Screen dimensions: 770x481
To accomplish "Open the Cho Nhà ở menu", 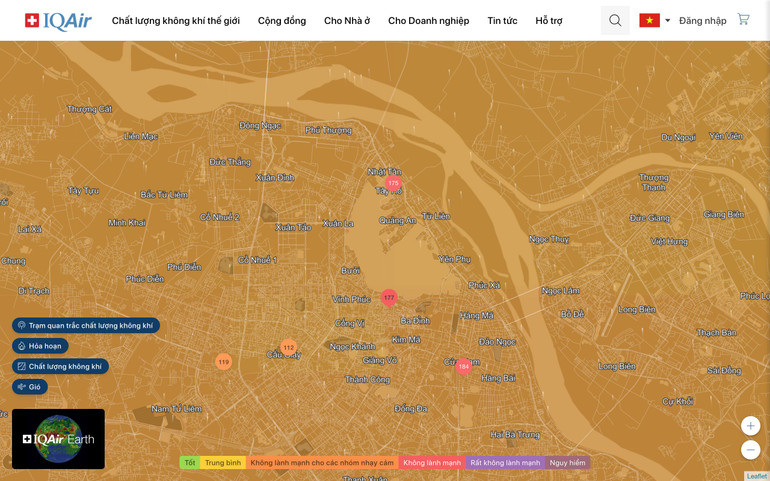I will coord(347,20).
